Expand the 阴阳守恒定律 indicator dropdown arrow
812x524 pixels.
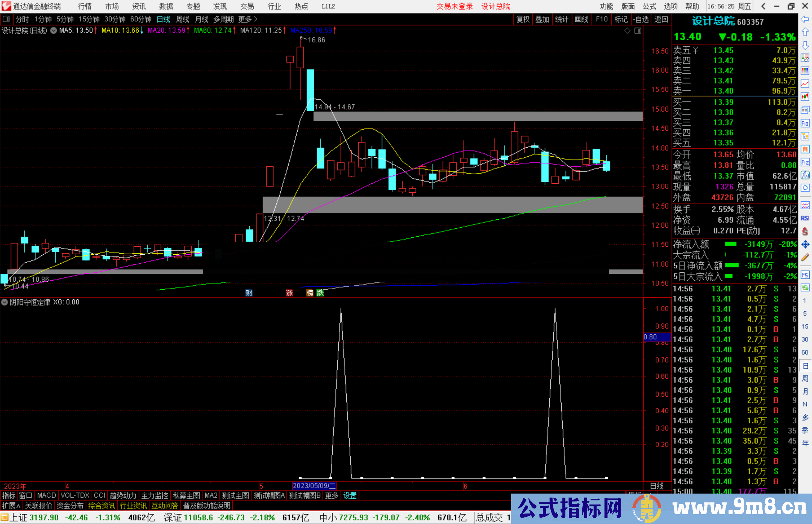click(x=5, y=302)
